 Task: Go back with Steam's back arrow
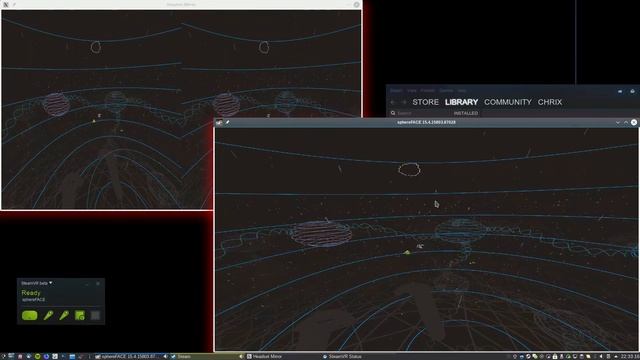pyautogui.click(x=393, y=102)
